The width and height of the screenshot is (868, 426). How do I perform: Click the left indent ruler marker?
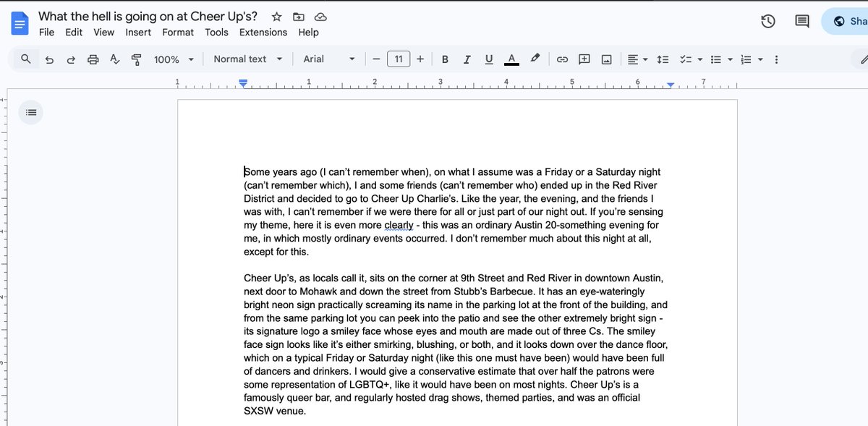click(244, 85)
